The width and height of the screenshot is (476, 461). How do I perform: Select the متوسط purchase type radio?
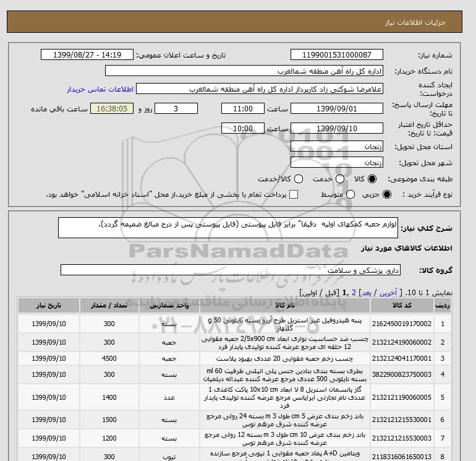pyautogui.click(x=351, y=194)
